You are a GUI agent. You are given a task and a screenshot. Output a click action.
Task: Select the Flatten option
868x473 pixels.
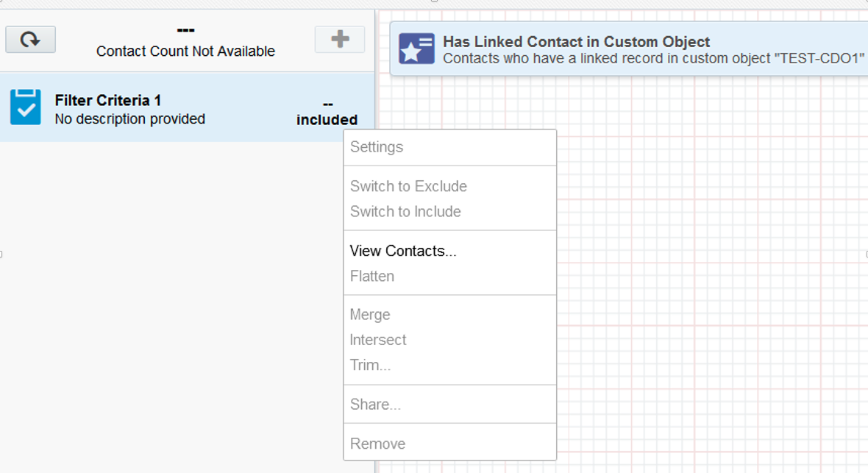pyautogui.click(x=371, y=276)
